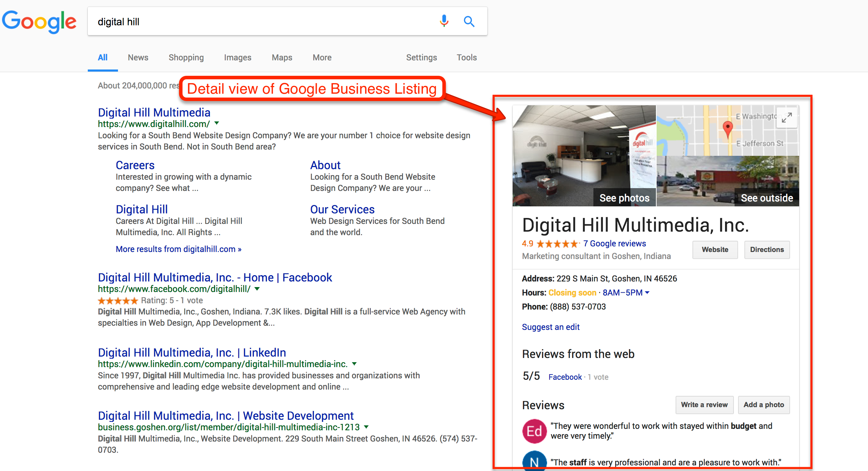Click the orange star rating in business listing

point(557,244)
